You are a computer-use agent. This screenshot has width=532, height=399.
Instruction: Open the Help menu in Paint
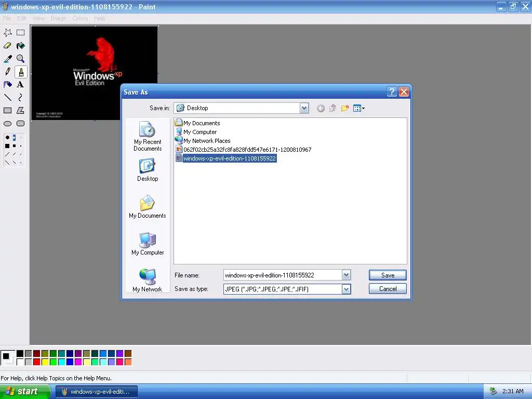[99, 18]
